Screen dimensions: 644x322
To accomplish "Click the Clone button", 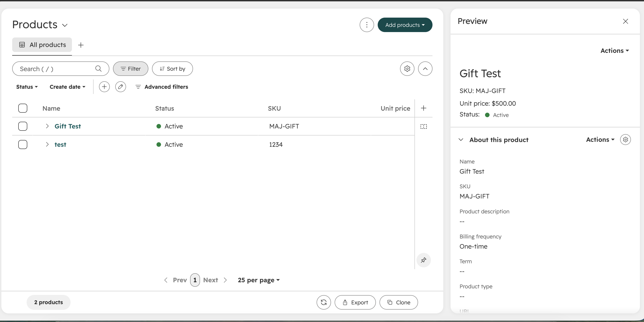I will coord(398,302).
